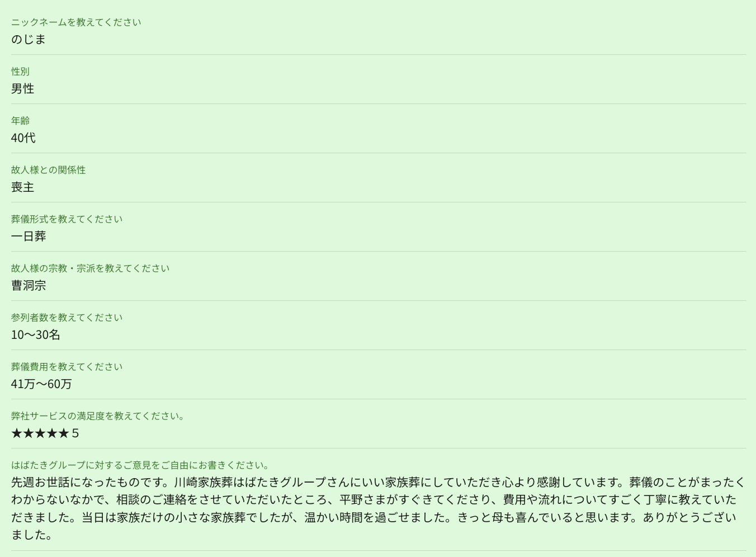Click the funeral format question label

pyautogui.click(x=67, y=219)
